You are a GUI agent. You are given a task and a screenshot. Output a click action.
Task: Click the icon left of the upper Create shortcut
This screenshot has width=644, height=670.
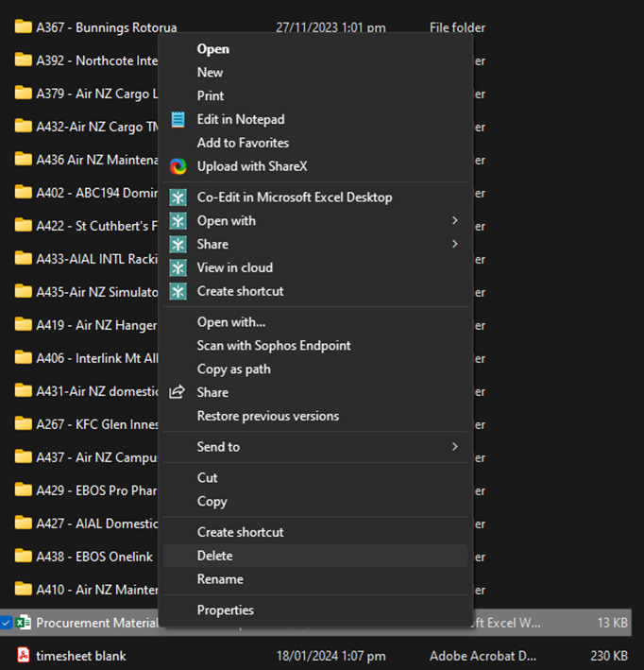178,291
